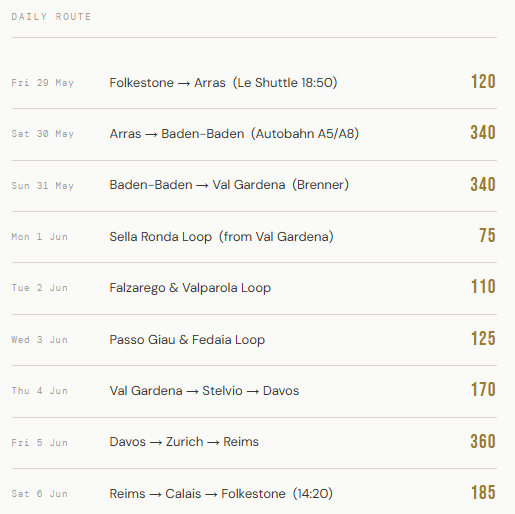Image resolution: width=515 pixels, height=514 pixels.
Task: Select the Baden-Baden → Val Gardena (Brenner) entry
Action: (x=229, y=185)
